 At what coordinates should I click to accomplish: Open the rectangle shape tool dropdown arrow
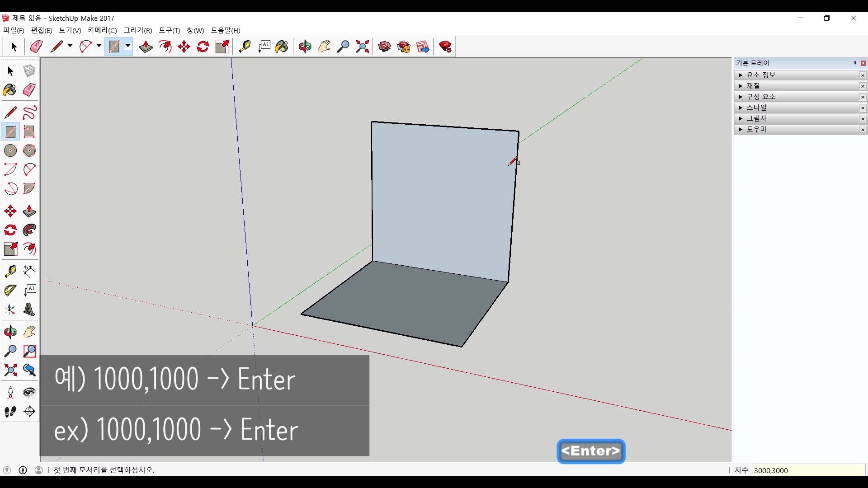click(x=128, y=46)
